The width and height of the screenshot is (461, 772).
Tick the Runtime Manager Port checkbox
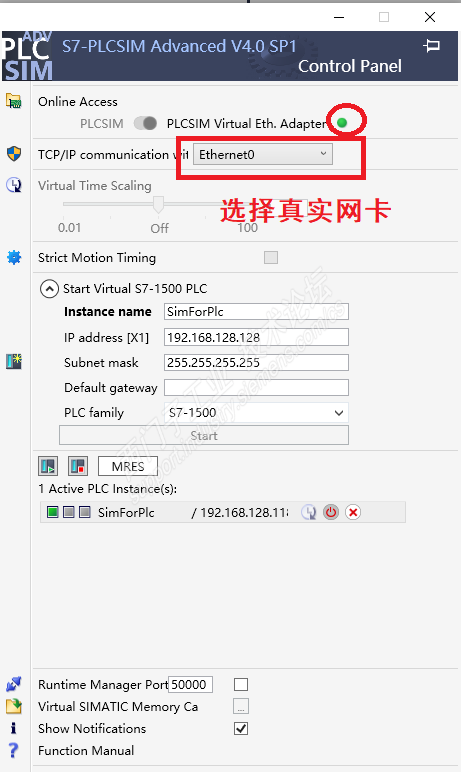coord(241,684)
